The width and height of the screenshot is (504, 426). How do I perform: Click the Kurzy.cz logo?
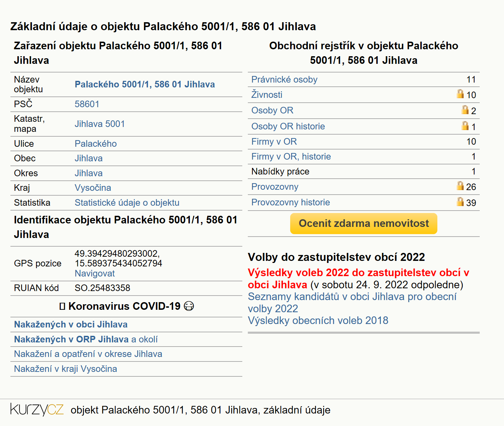coord(37,410)
